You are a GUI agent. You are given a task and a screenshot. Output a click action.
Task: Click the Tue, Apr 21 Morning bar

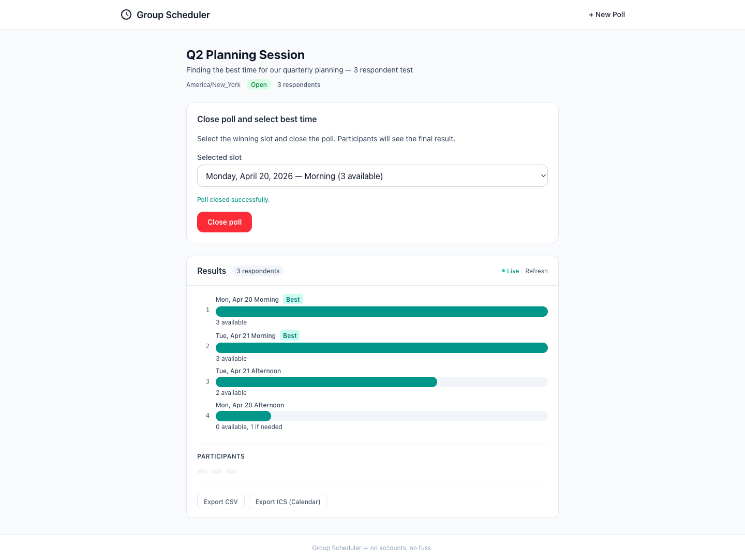point(381,348)
